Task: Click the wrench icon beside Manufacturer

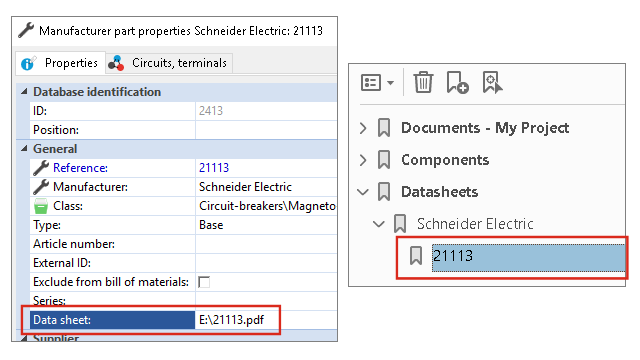Action: pyautogui.click(x=41, y=187)
